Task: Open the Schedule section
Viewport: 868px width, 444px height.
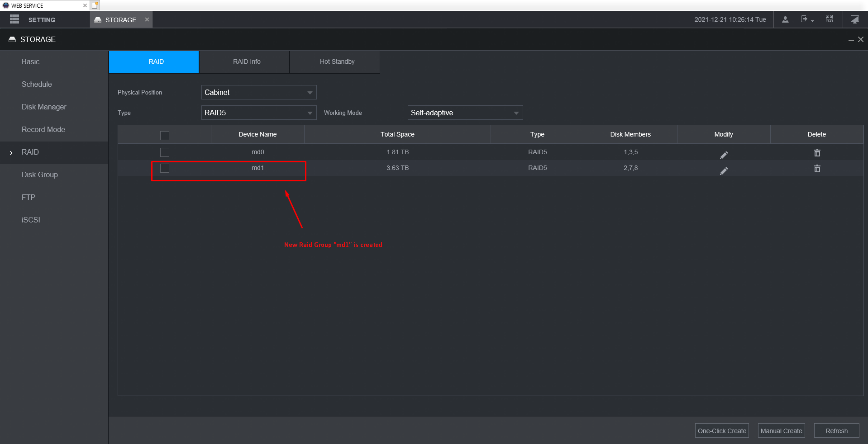Action: click(37, 85)
